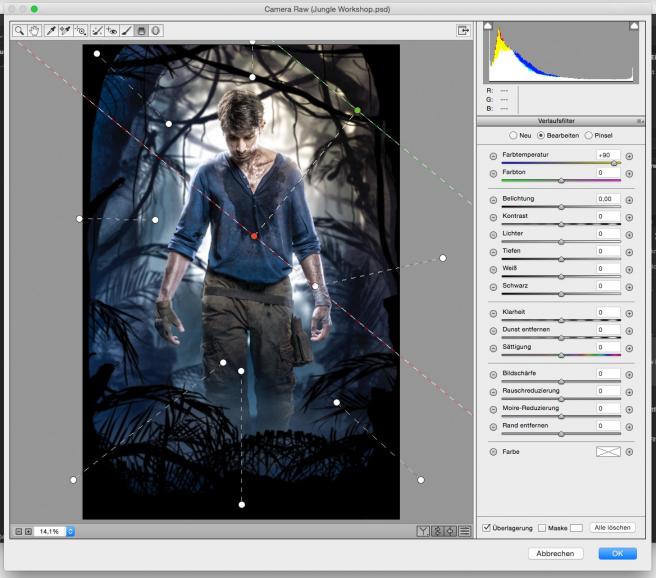Click the Sättigung slider track

click(561, 355)
